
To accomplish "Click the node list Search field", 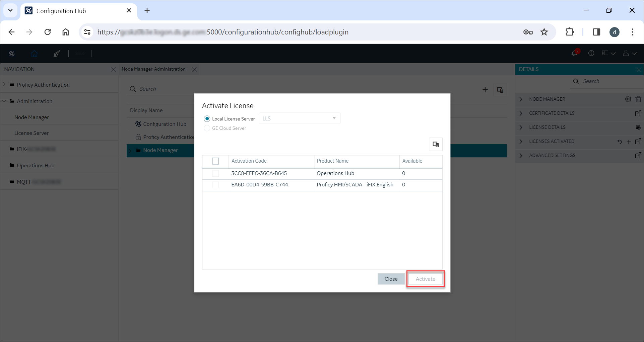I will (161, 89).
